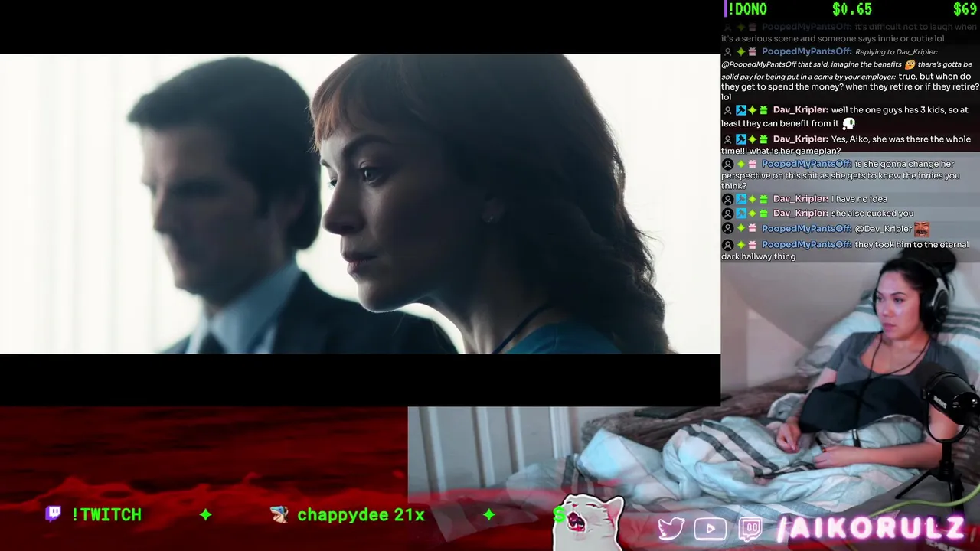Click the Twitch icon beside /AIKORULZ

point(750,529)
